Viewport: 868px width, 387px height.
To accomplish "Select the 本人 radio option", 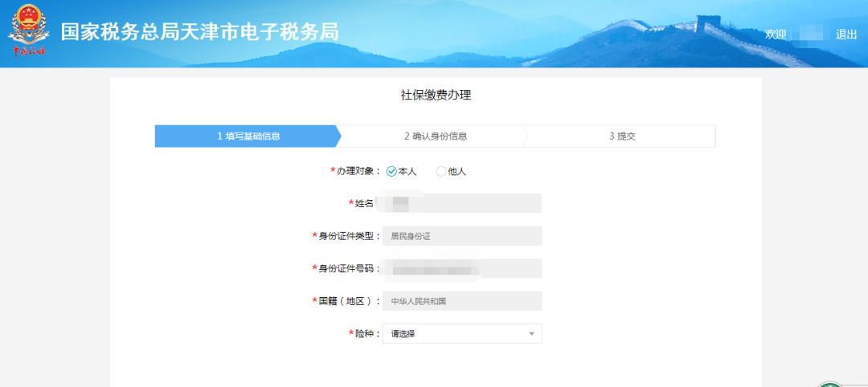I will tap(401, 171).
